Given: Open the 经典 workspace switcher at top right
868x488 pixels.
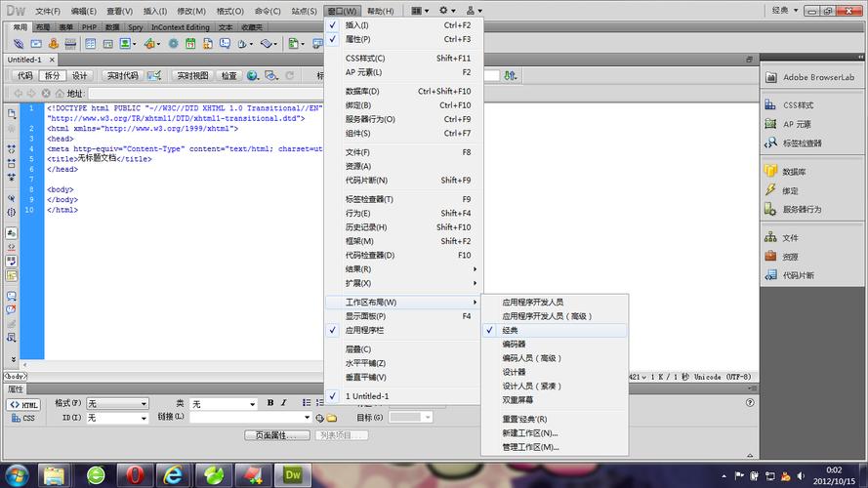Looking at the screenshot, I should (x=784, y=10).
